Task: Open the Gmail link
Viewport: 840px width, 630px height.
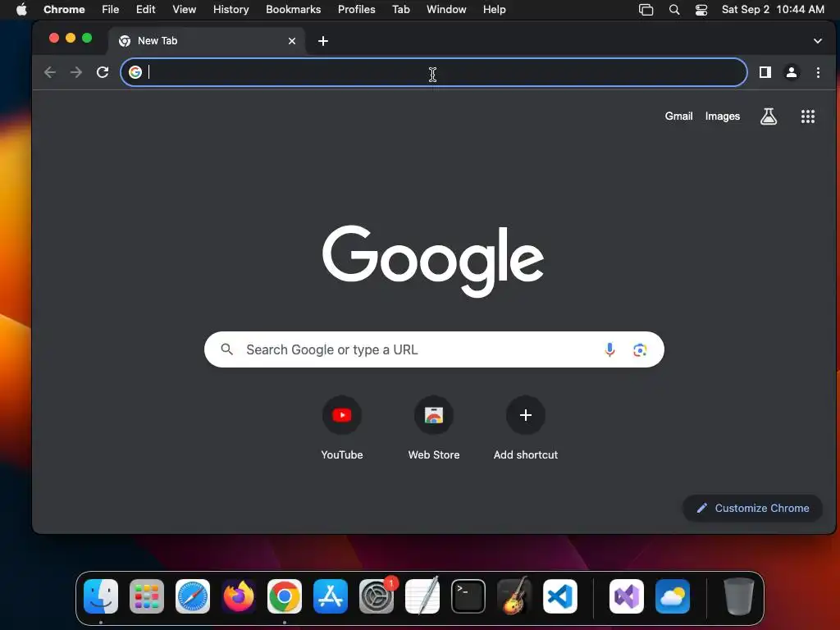Action: 678,116
